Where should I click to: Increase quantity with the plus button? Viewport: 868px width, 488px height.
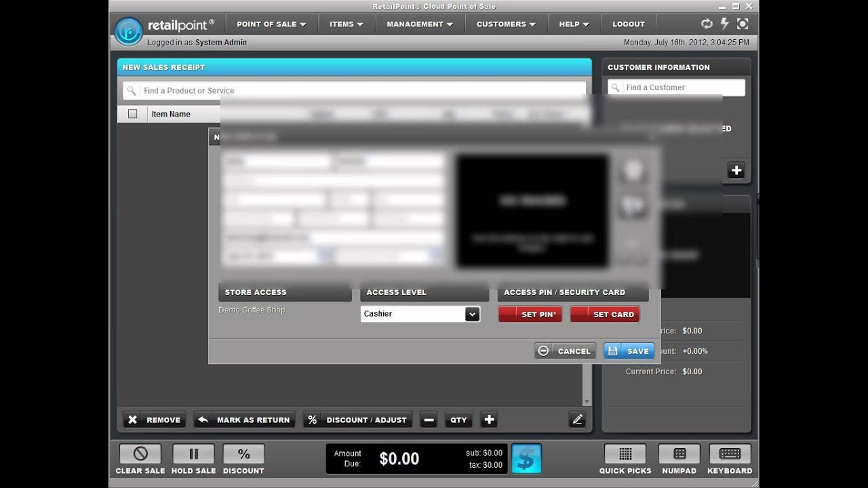click(x=489, y=420)
